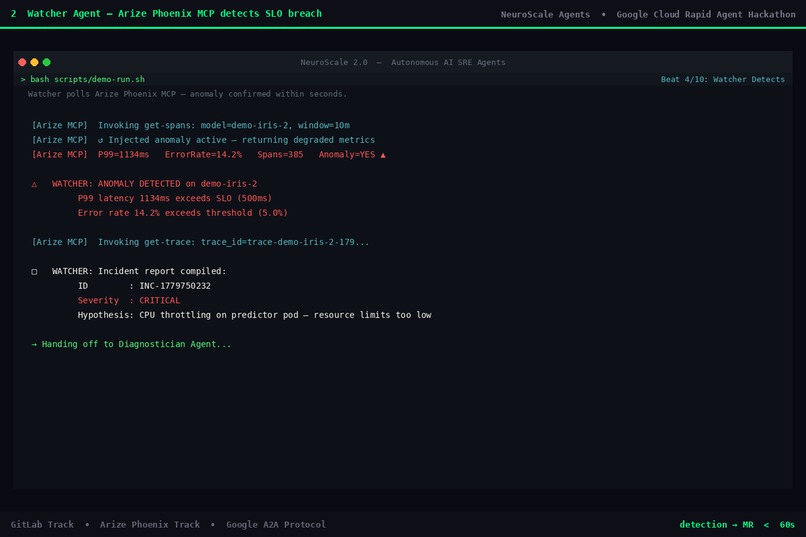Click 'Handing off to Diagnostician Agent...' text
The image size is (806, 537).
coord(136,344)
